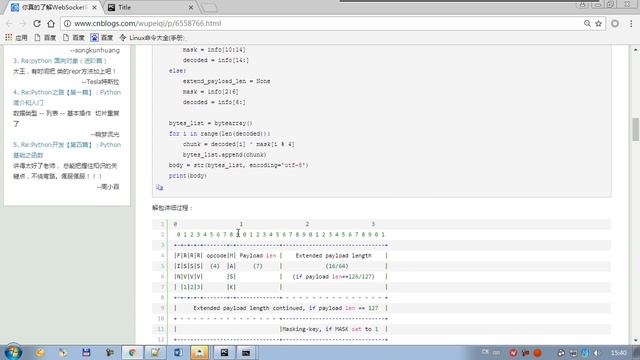Click the Chrome icon in the taskbar
This screenshot has height=360, width=640.
point(132,353)
